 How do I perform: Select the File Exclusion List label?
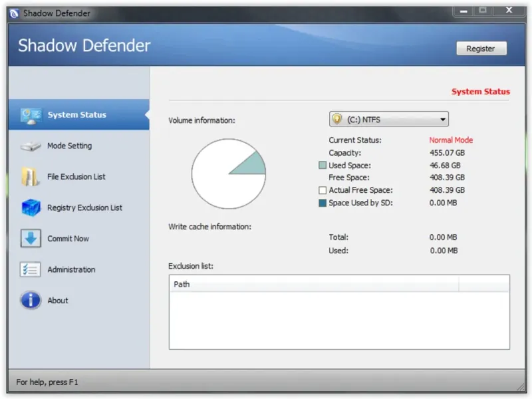tap(76, 177)
